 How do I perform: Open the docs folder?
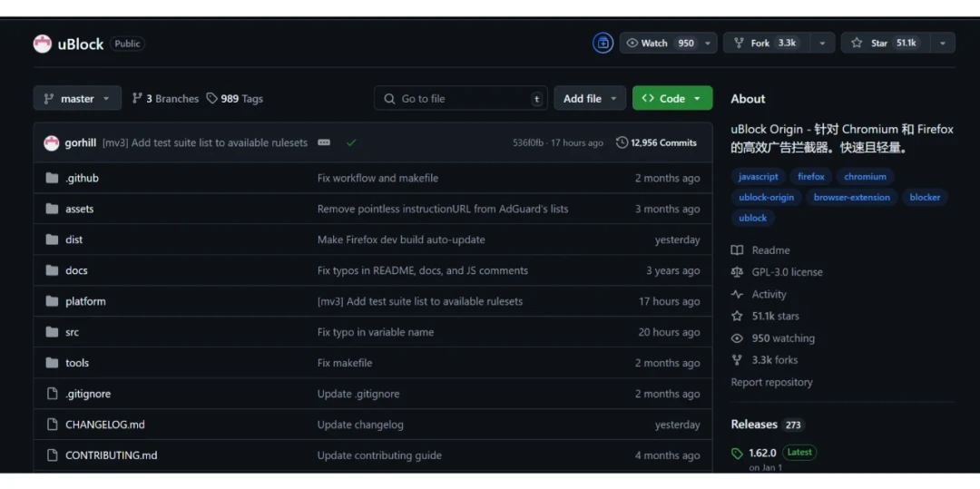76,270
